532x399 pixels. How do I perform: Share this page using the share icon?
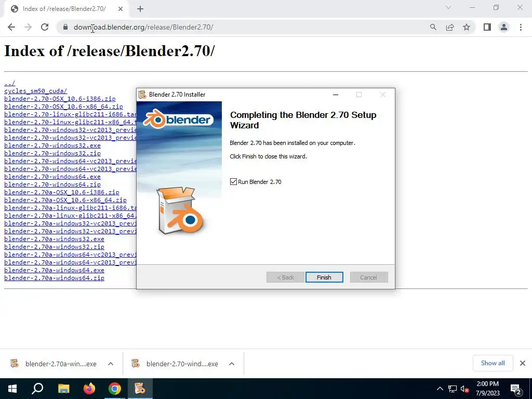(x=450, y=27)
